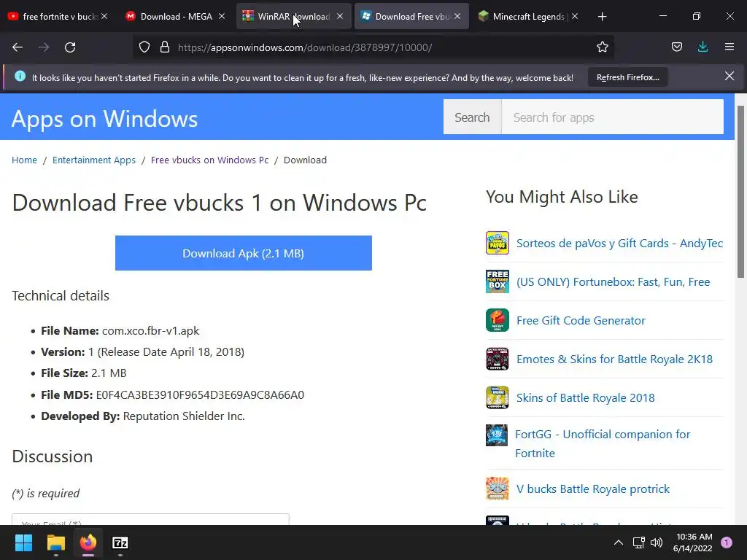Image resolution: width=747 pixels, height=560 pixels.
Task: Click the Refresh Firefox button
Action: 628,77
